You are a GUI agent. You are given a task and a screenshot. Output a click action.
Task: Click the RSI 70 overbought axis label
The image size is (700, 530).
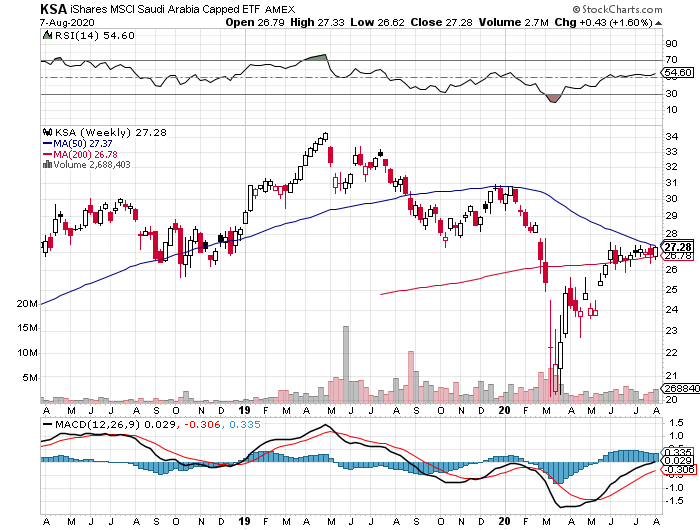click(x=671, y=60)
